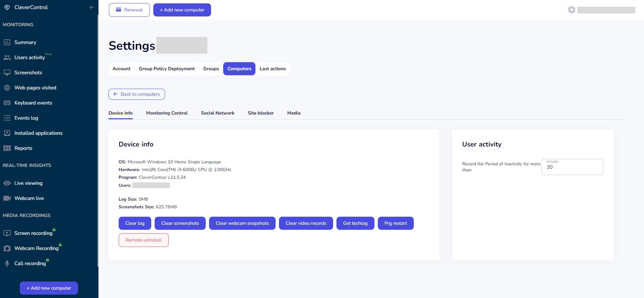644x298 pixels.
Task: Open Live viewing
Action: [x=28, y=183]
